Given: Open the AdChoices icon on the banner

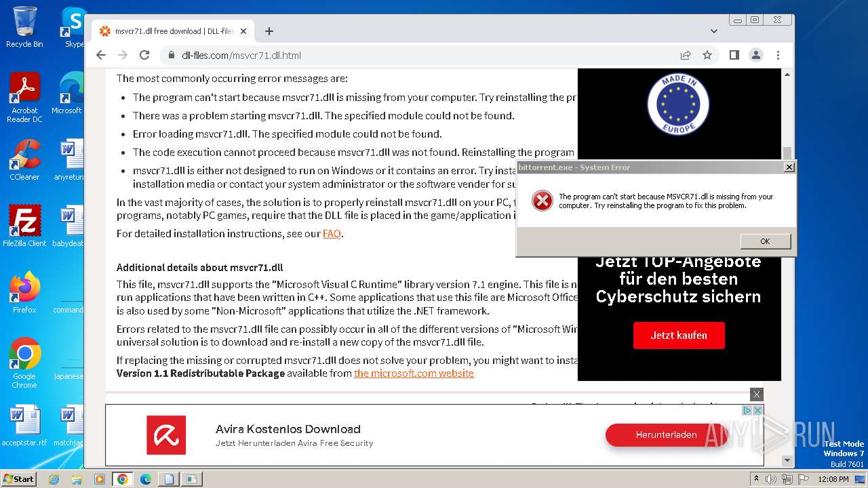Looking at the screenshot, I should tap(747, 410).
